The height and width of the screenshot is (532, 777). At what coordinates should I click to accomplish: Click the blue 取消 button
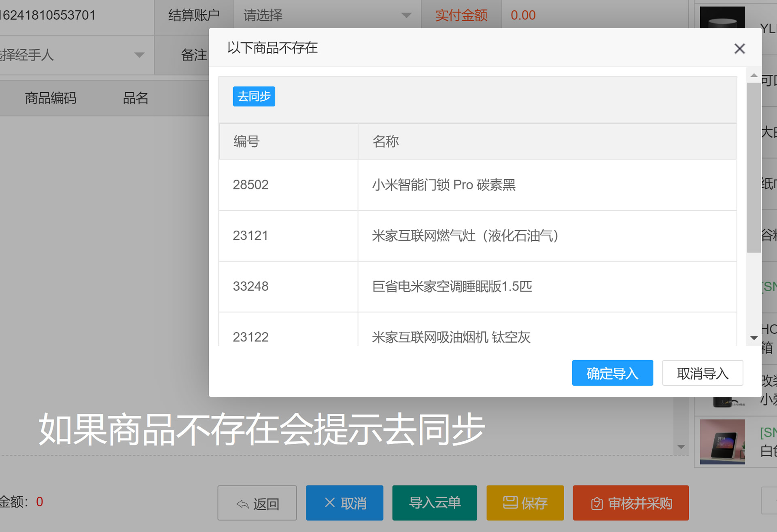(x=344, y=503)
